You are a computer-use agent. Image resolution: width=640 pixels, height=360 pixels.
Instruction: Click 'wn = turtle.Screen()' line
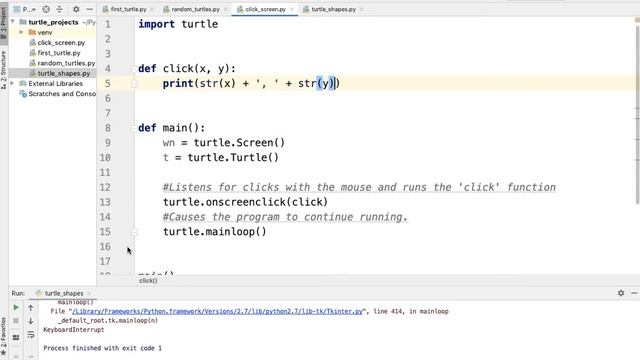(x=224, y=143)
